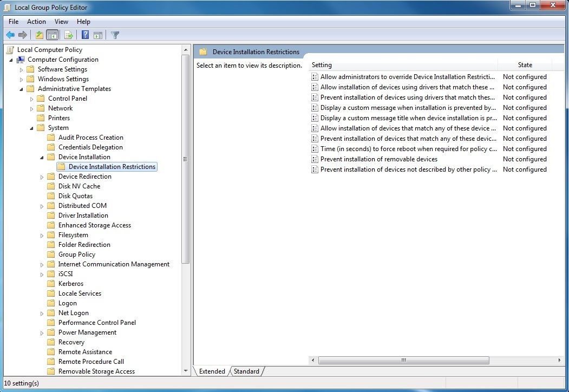Viewport: 569px width, 392px height.
Task: Click the Local Group Policy Editor title bar icon
Action: [x=7, y=7]
